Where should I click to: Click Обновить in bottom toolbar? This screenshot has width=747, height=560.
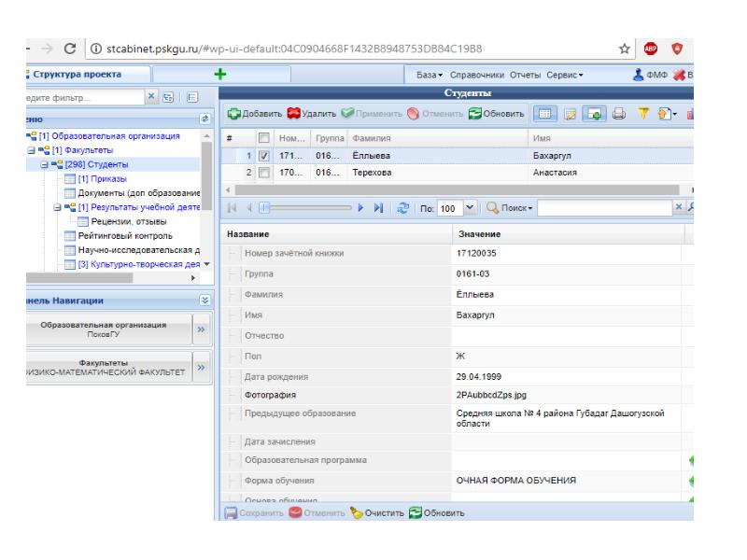coord(437,512)
